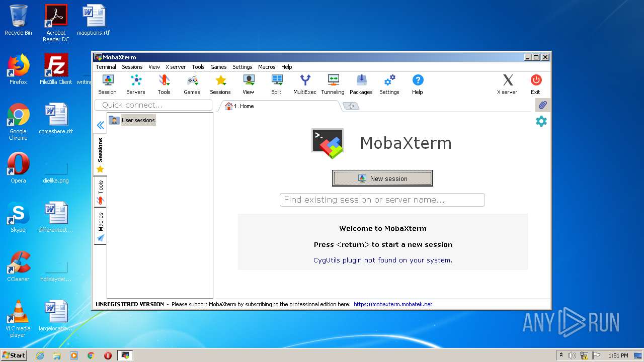Open the mobaxterm.mobatek.net link
This screenshot has width=644, height=362.
[x=393, y=304]
